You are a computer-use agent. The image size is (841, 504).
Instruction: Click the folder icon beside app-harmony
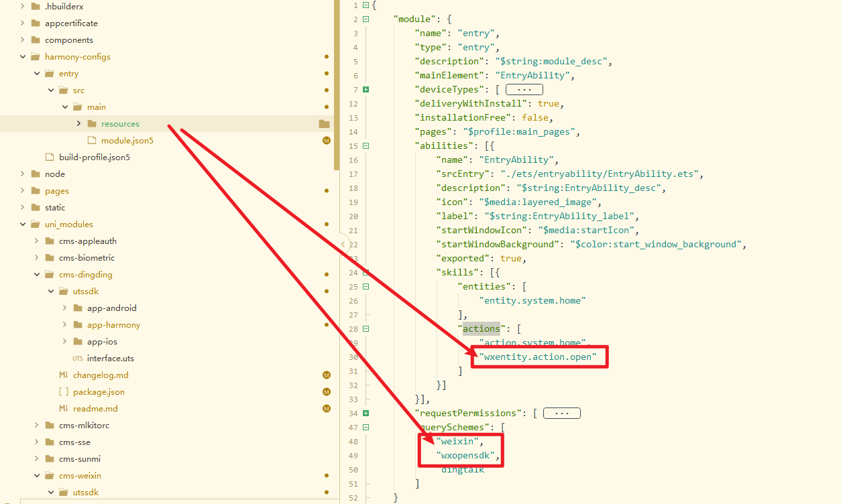pos(78,325)
